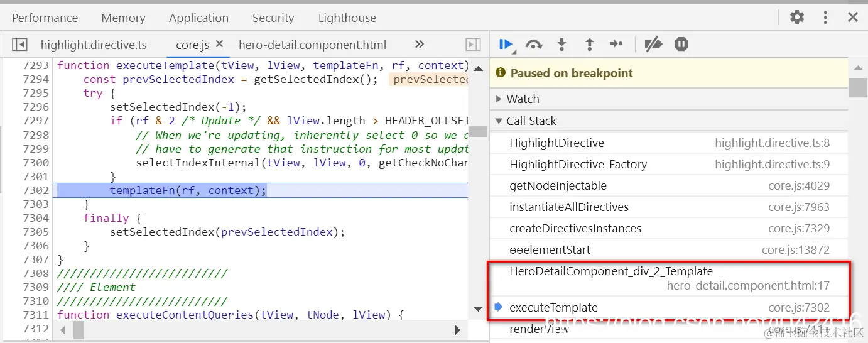
Task: Open core.js:4029 source link
Action: 799,186
